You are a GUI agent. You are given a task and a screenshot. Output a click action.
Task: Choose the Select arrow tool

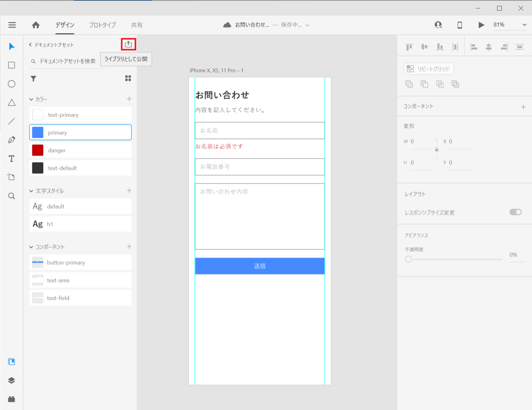point(12,47)
